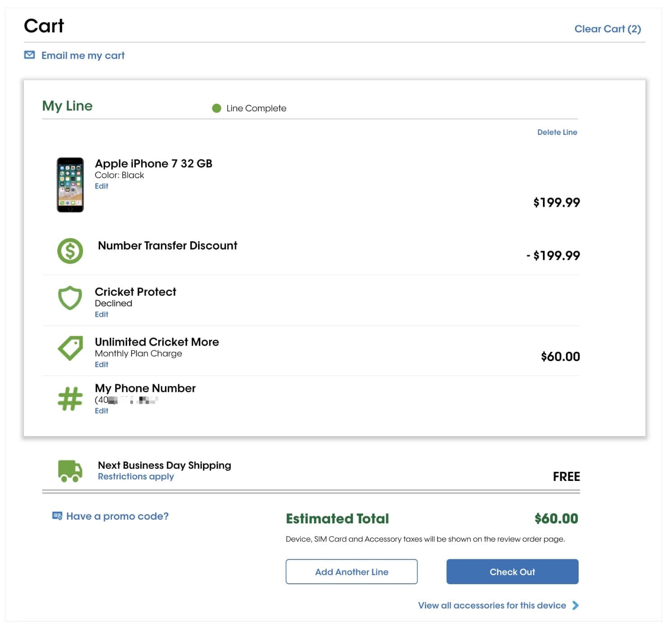Click the envelope icon beside Email me my cart
Image resolution: width=672 pixels, height=628 pixels.
[x=29, y=55]
